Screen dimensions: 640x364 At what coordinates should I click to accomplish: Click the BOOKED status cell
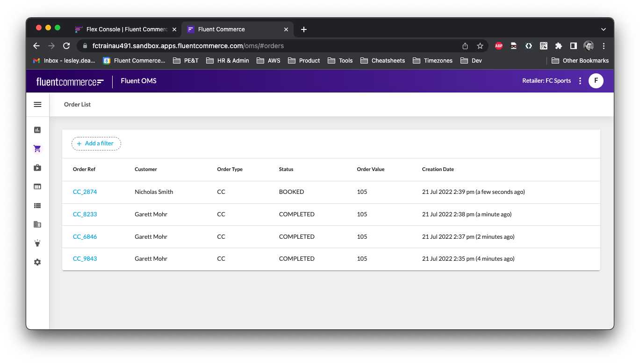[292, 192]
